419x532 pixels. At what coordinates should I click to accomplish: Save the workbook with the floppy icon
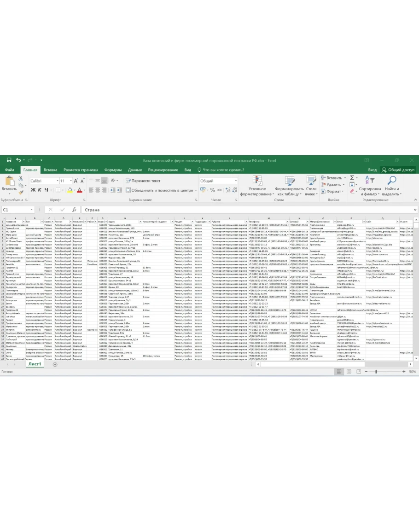coord(9,160)
